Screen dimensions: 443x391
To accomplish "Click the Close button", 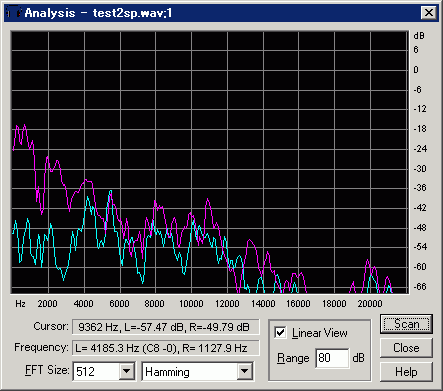I will [x=406, y=348].
